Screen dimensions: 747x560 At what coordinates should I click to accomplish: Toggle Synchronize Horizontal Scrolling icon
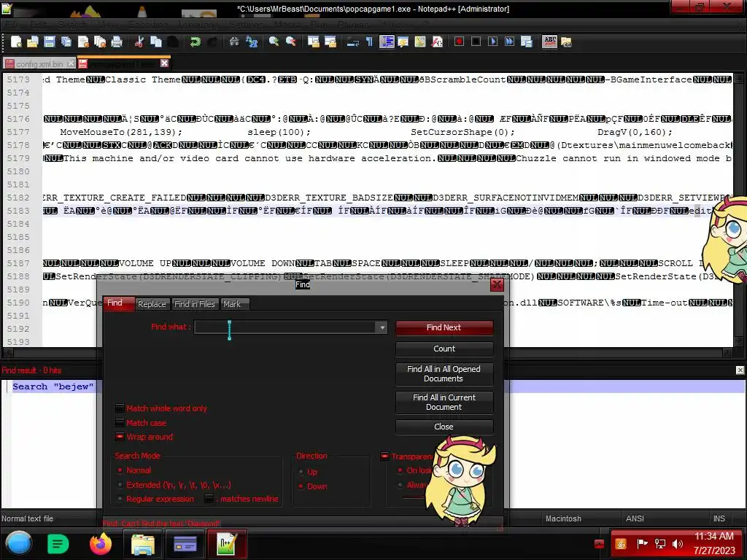tap(330, 42)
